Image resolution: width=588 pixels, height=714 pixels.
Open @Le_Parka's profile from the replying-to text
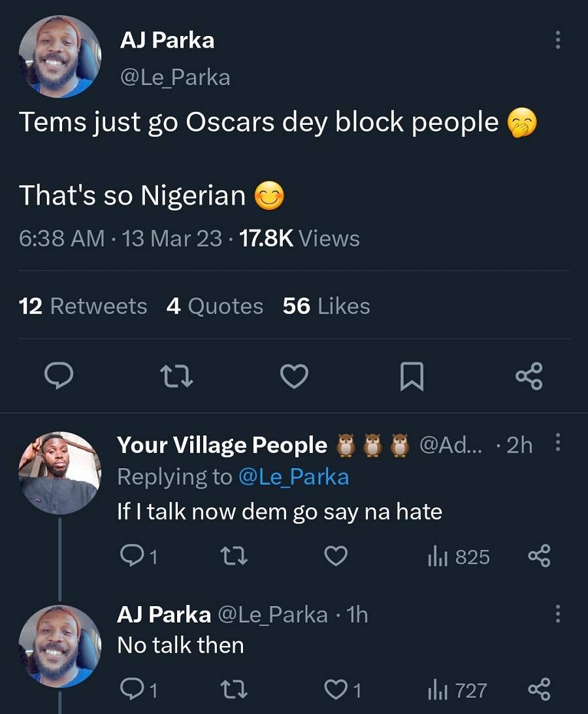tap(293, 477)
